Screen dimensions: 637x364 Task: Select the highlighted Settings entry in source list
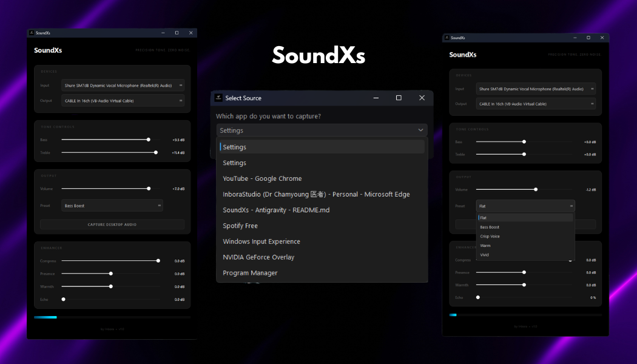click(322, 147)
